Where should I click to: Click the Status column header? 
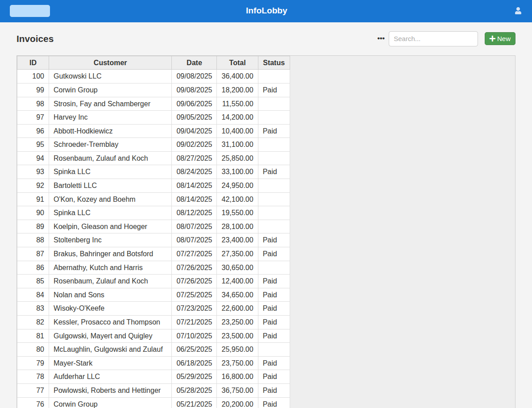click(x=274, y=62)
